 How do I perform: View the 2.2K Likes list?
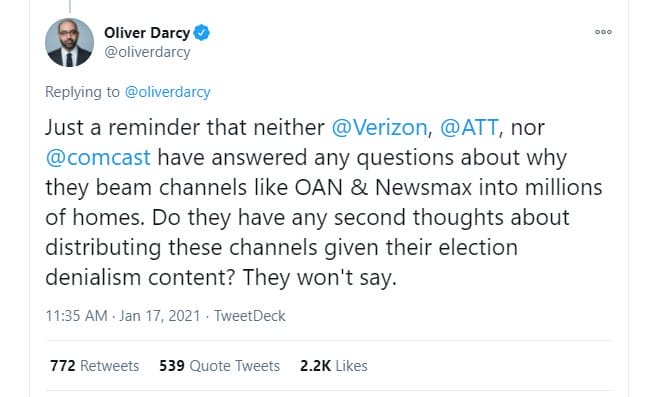(x=334, y=366)
